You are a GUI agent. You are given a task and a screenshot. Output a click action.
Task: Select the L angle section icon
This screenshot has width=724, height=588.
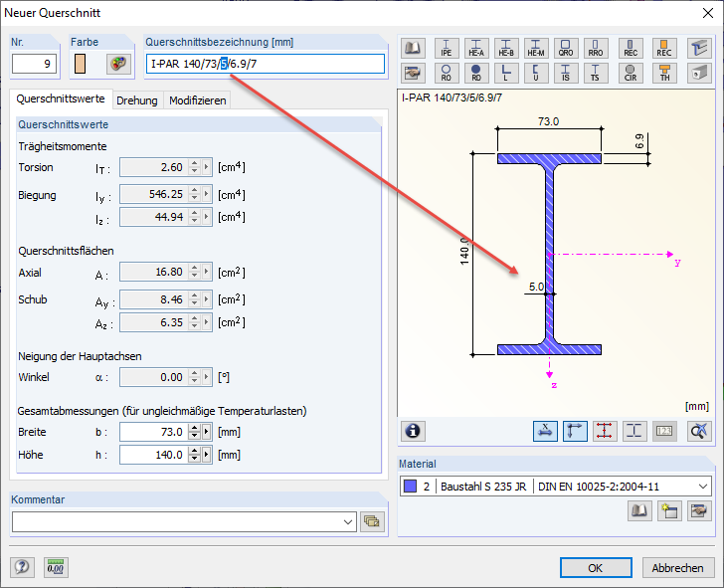[506, 73]
